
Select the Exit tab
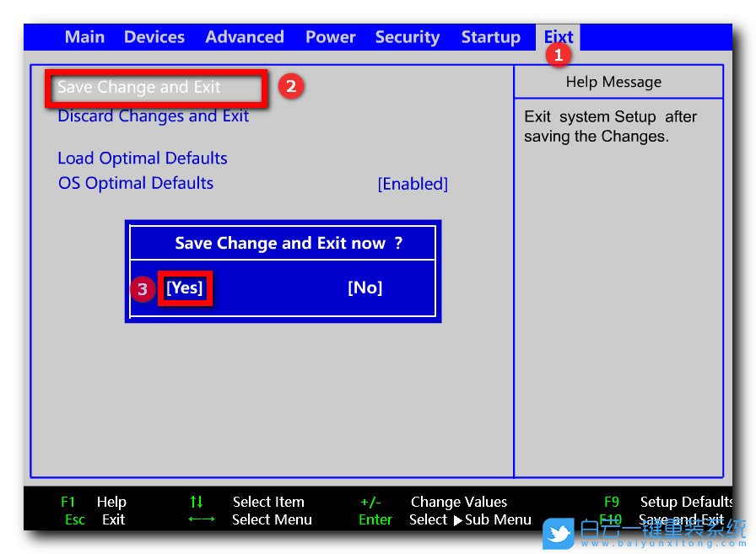point(558,37)
